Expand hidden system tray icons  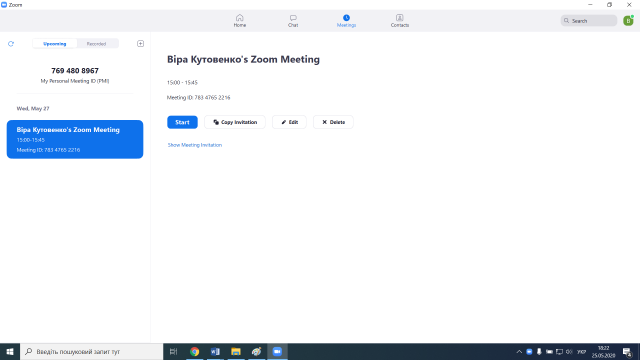tap(519, 351)
